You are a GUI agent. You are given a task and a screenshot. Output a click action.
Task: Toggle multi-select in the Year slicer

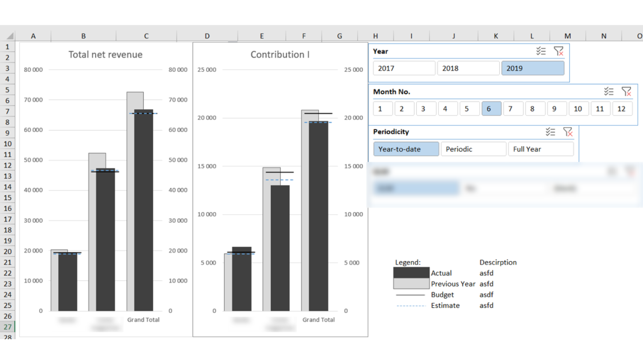541,51
